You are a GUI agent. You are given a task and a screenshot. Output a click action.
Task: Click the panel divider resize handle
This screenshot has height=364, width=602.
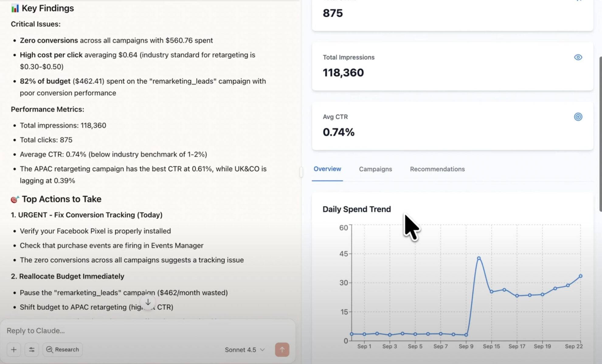(301, 172)
